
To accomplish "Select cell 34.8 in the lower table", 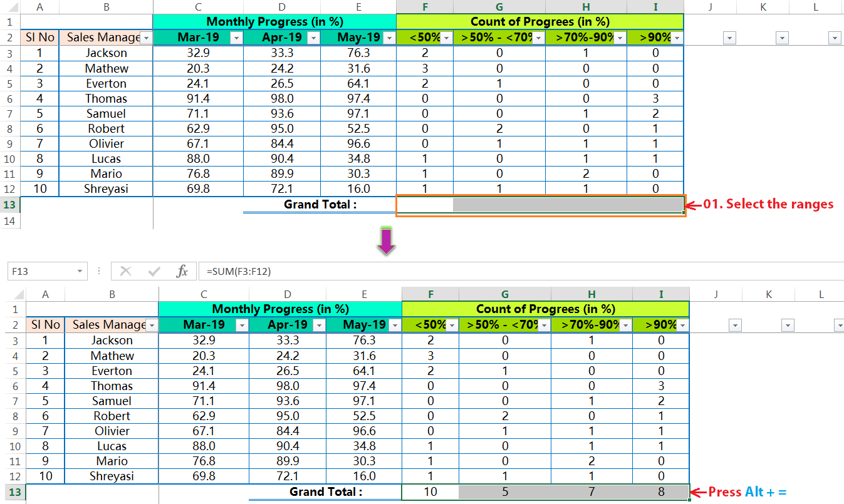I will 364,446.
